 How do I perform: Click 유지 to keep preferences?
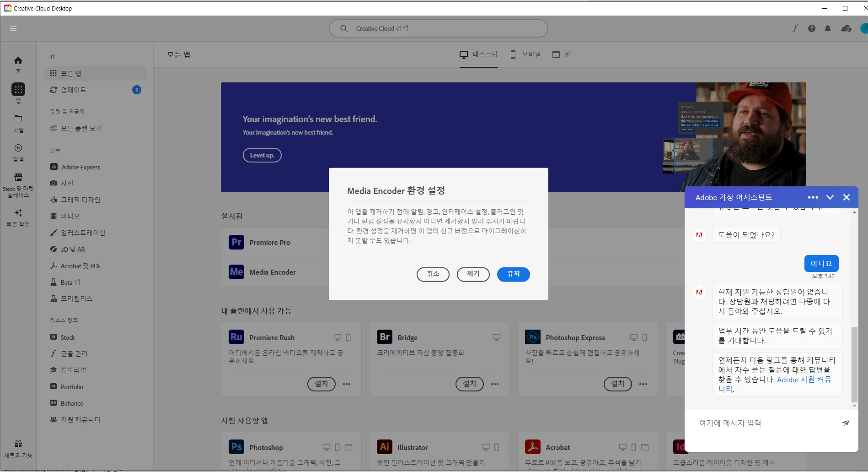513,274
